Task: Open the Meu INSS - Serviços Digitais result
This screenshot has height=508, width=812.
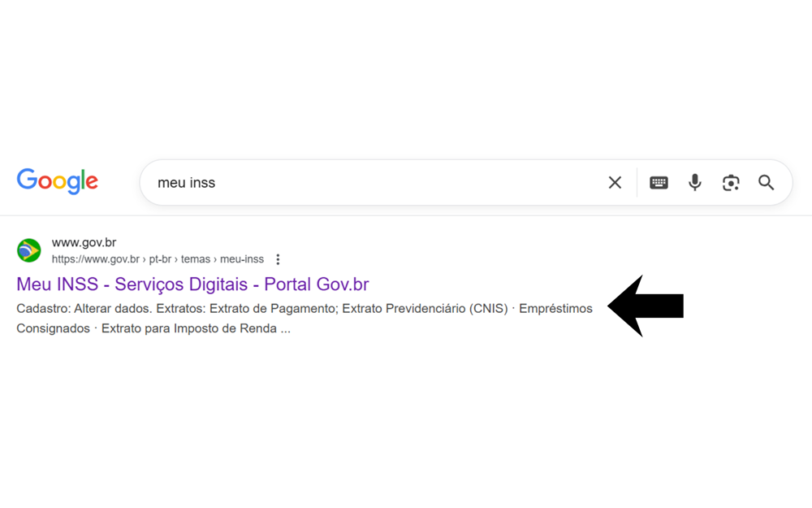Action: click(x=192, y=284)
